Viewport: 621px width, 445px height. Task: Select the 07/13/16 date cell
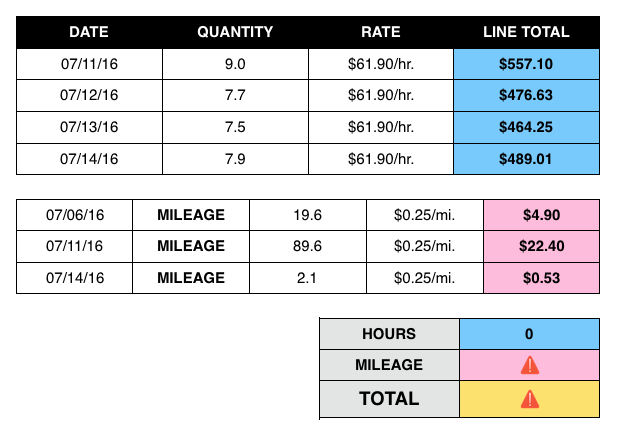(x=89, y=127)
